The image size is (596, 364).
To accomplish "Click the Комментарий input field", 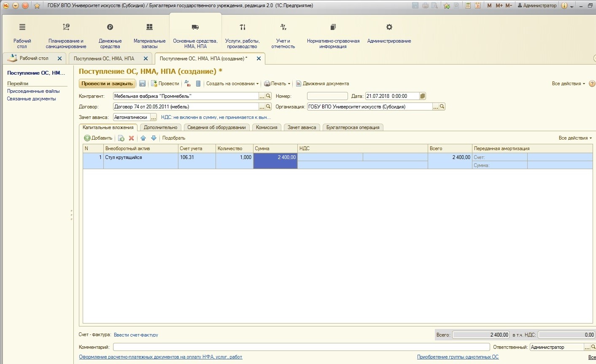I will 301,347.
